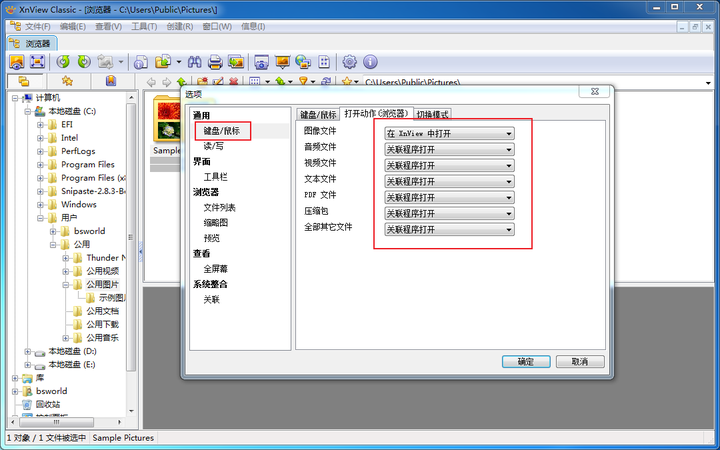This screenshot has width=720, height=450.
Task: Select 文件列表 in the options list
Action: [x=219, y=208]
